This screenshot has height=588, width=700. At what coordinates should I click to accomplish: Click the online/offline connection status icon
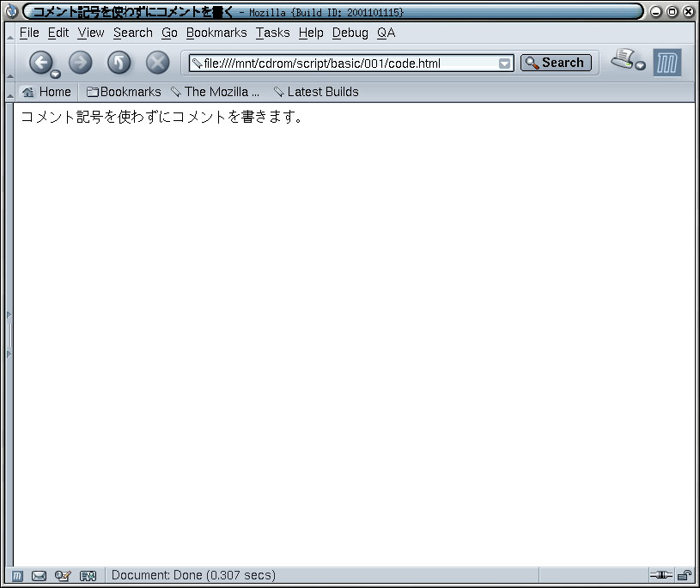tap(661, 575)
